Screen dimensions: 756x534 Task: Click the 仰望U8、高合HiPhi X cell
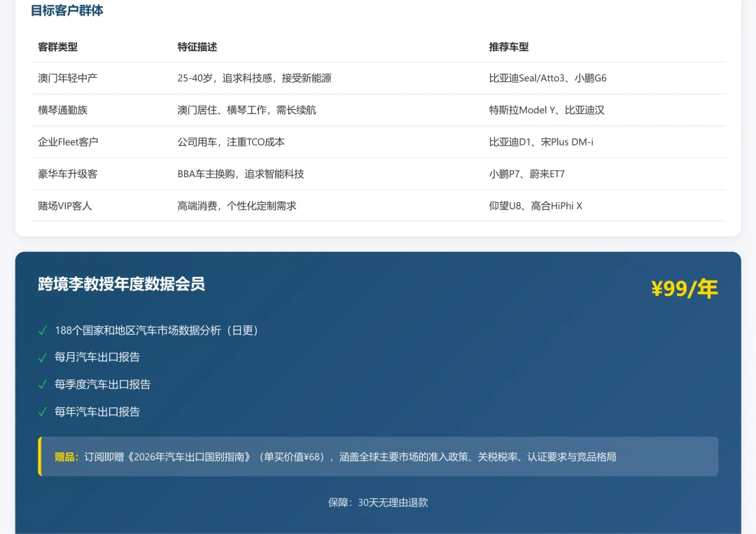[535, 206]
